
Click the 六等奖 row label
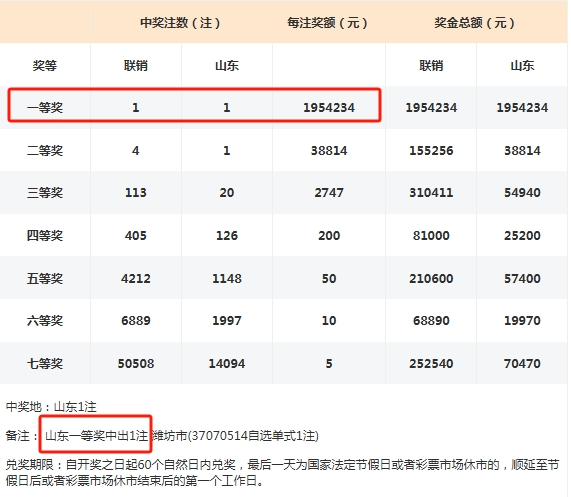tap(45, 321)
